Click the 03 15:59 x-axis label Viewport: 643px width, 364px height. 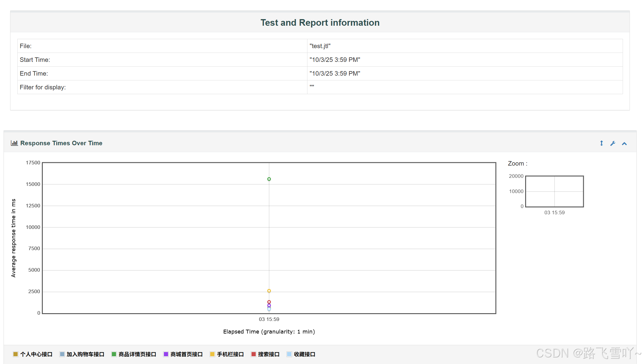point(269,319)
